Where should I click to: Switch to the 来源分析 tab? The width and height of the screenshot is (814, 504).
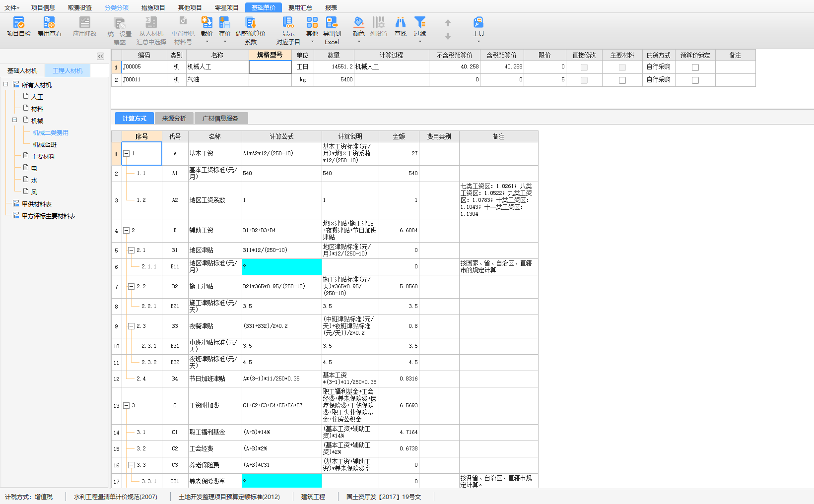(174, 119)
